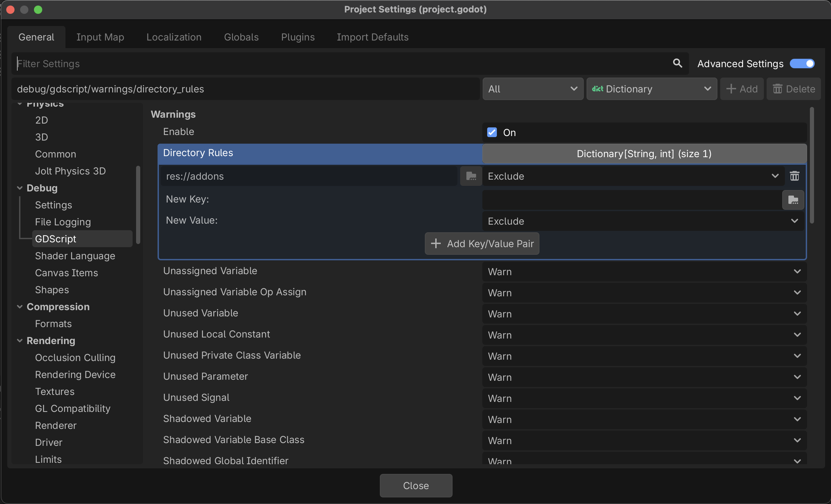Open Shadowed Variable warning level dropdown
The height and width of the screenshot is (504, 831).
(x=644, y=420)
